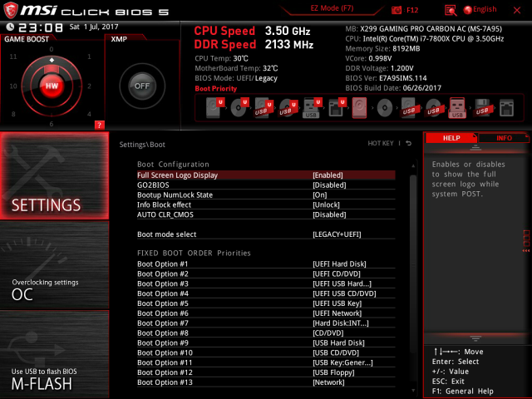
Task: Change Info Block effect Unlock value
Action: click(326, 204)
